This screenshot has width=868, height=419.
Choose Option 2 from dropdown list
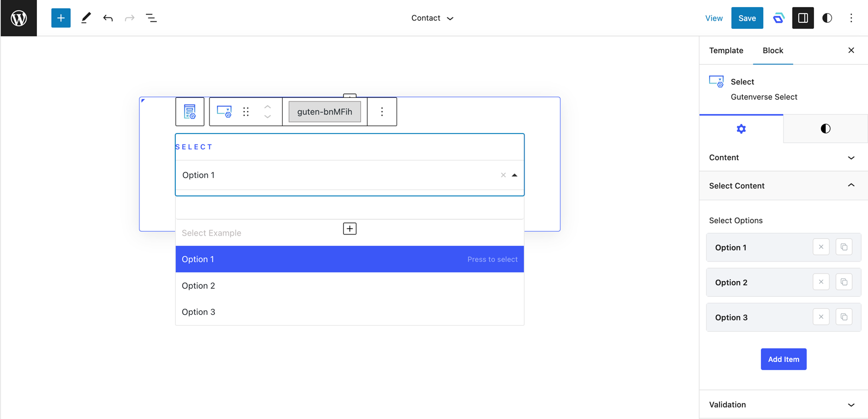click(x=199, y=285)
